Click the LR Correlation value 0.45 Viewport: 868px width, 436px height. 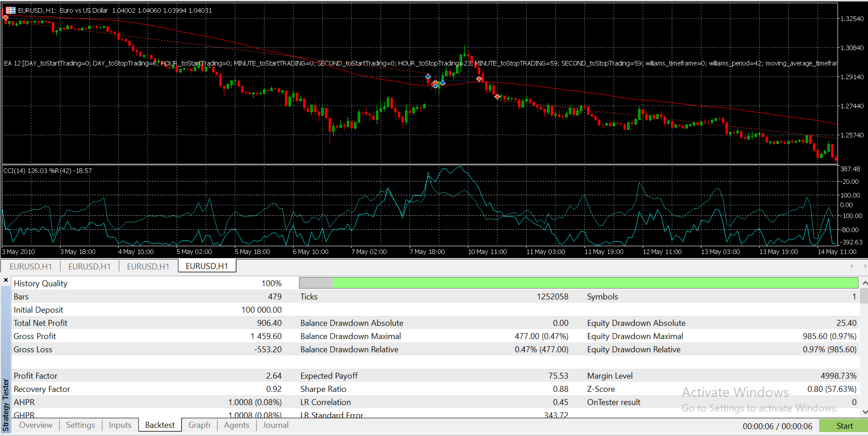[561, 402]
